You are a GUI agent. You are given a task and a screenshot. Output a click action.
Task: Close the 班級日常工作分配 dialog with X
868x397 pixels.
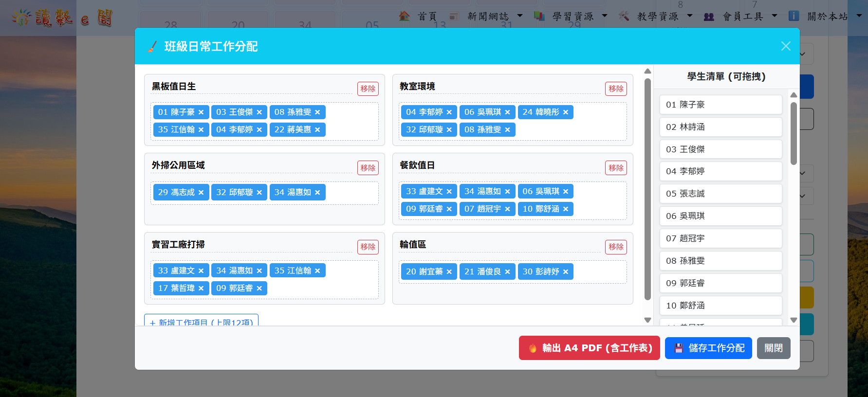[x=785, y=46]
